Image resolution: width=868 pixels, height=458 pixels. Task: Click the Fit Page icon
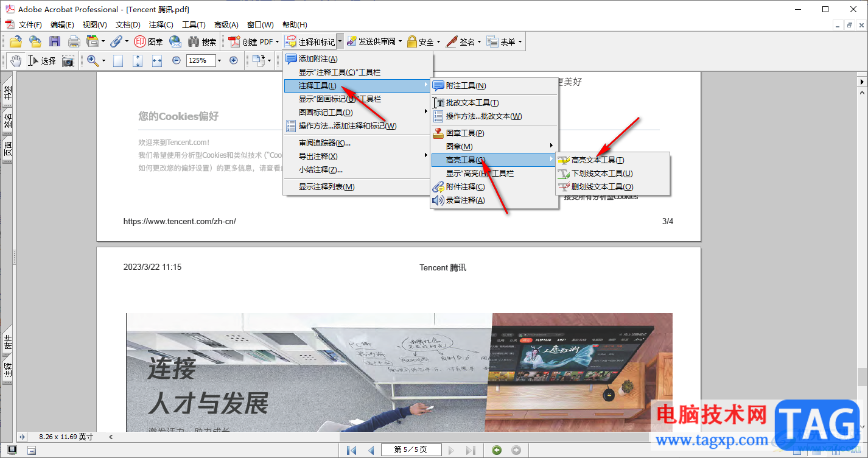point(138,60)
